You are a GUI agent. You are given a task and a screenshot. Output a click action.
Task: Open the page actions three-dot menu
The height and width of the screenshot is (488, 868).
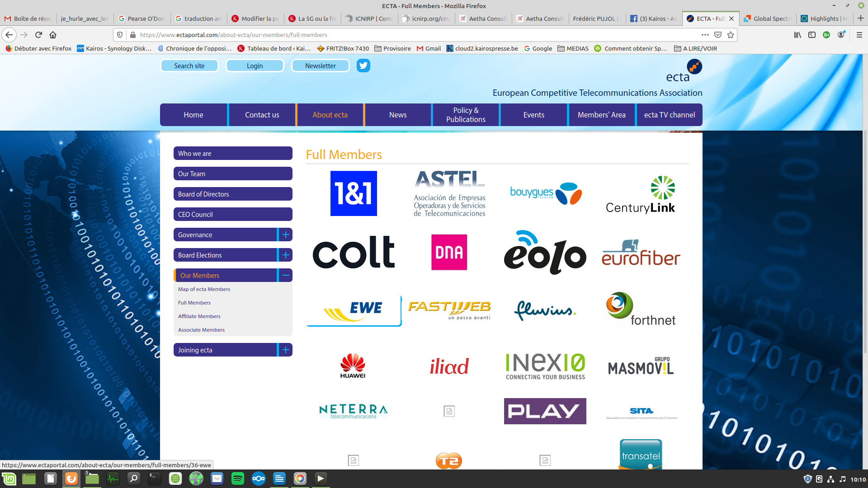pyautogui.click(x=705, y=35)
